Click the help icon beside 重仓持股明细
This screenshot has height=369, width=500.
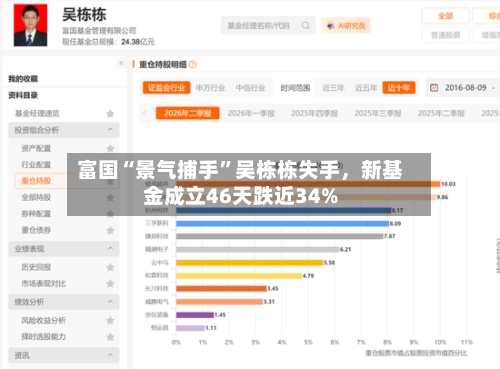[193, 64]
